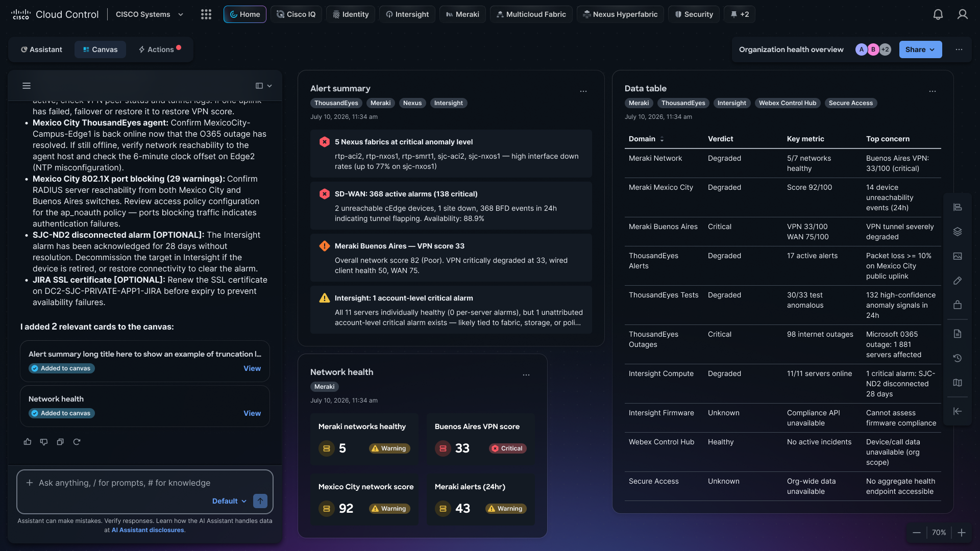Zoom out the canvas with minus
980x551 pixels.
pos(917,533)
